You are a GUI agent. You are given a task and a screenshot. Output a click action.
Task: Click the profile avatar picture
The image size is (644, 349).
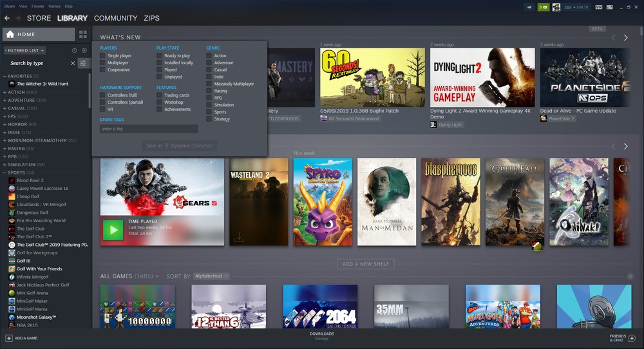[x=556, y=7]
